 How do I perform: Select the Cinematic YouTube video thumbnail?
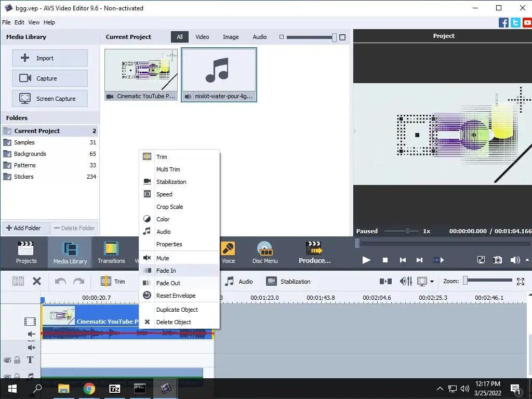click(141, 75)
